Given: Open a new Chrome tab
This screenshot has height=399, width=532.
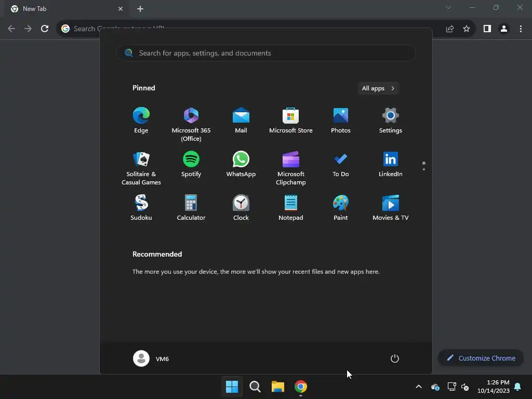Looking at the screenshot, I should [x=140, y=9].
